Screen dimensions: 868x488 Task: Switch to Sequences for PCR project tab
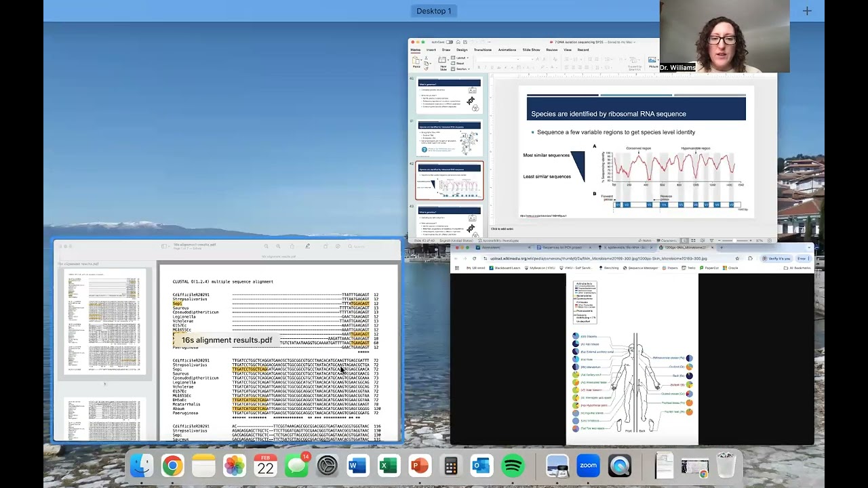point(568,247)
